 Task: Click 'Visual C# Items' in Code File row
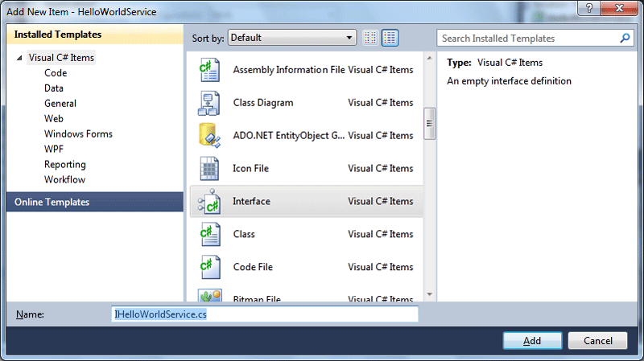click(380, 267)
